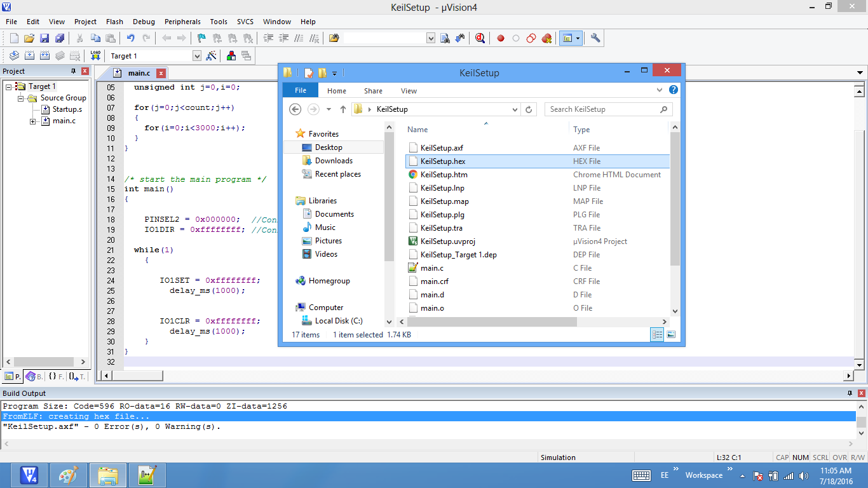
Task: Open File Explorer from taskbar
Action: click(x=108, y=475)
